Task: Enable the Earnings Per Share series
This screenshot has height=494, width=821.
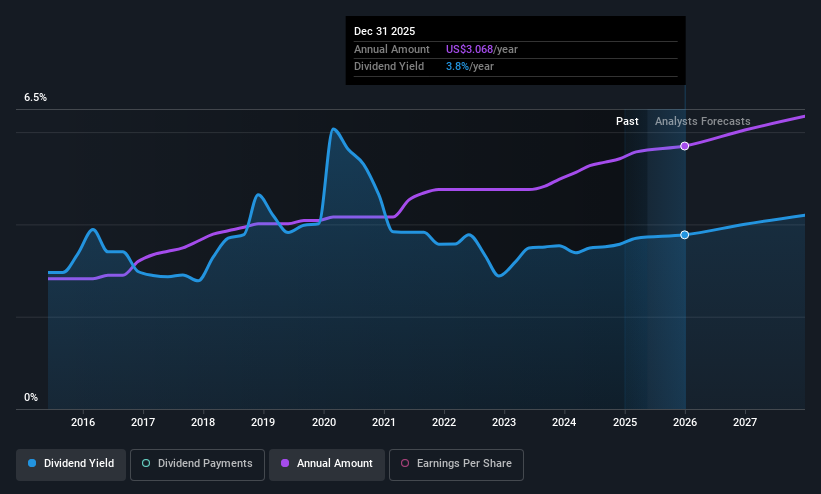Action: [x=456, y=464]
